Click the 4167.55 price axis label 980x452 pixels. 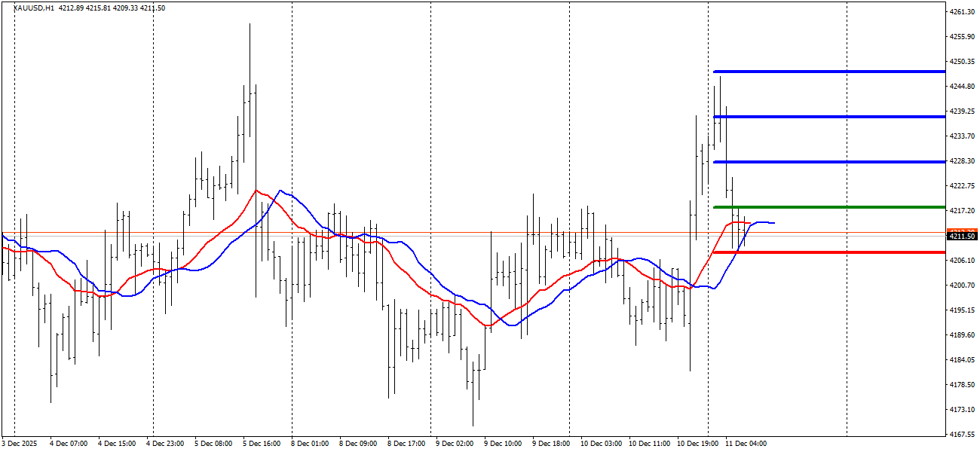(x=962, y=435)
